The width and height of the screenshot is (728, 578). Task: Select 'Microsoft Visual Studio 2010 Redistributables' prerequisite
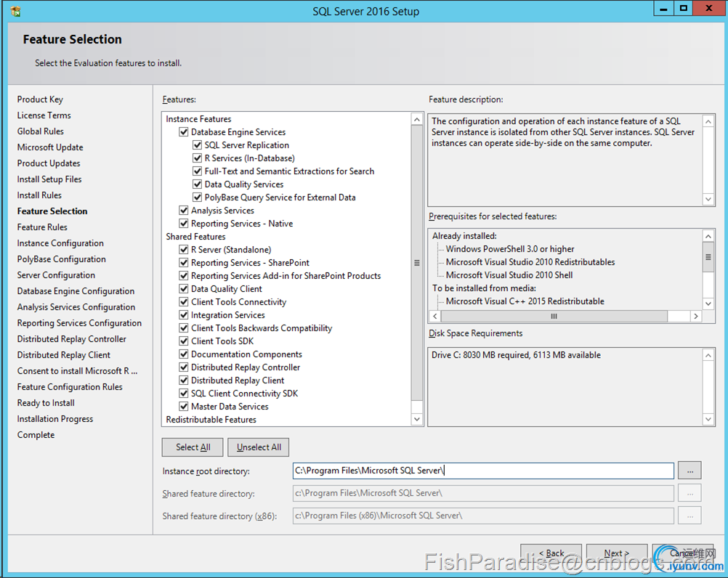click(530, 262)
